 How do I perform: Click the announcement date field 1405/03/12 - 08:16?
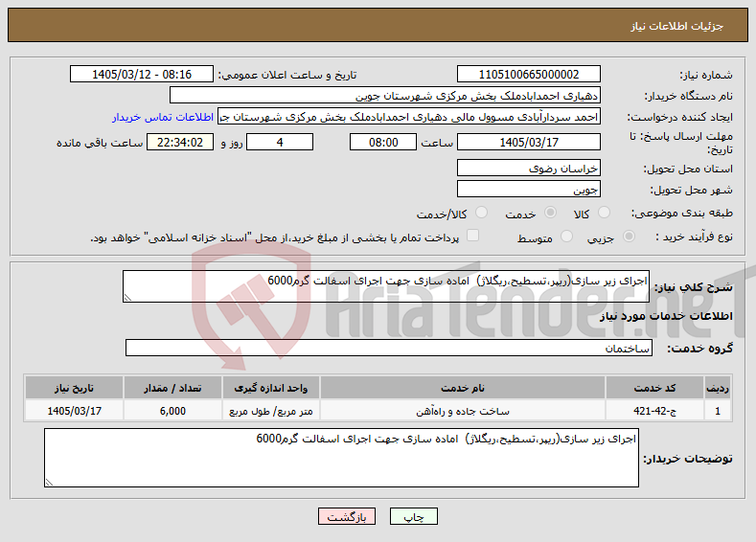pyautogui.click(x=141, y=74)
